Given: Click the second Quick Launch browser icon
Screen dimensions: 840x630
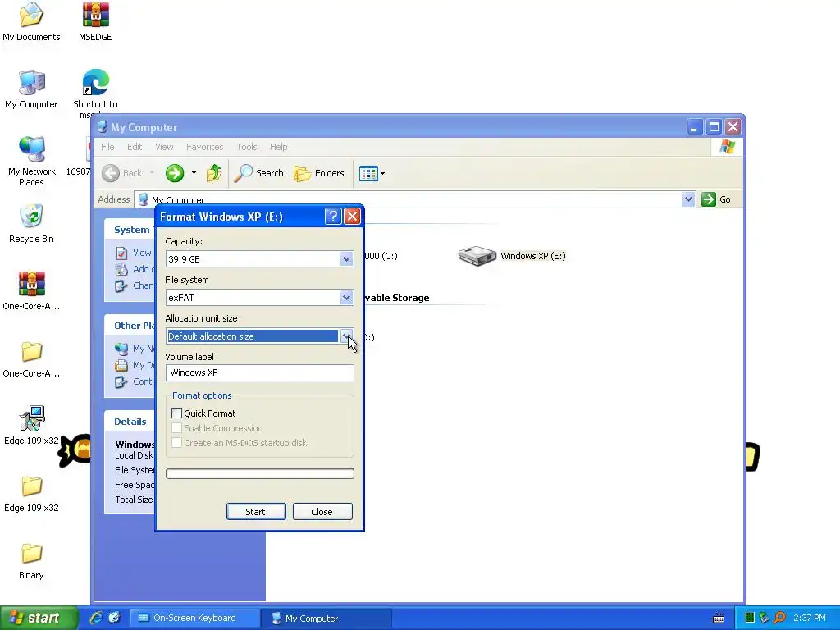Looking at the screenshot, I should click(114, 619).
